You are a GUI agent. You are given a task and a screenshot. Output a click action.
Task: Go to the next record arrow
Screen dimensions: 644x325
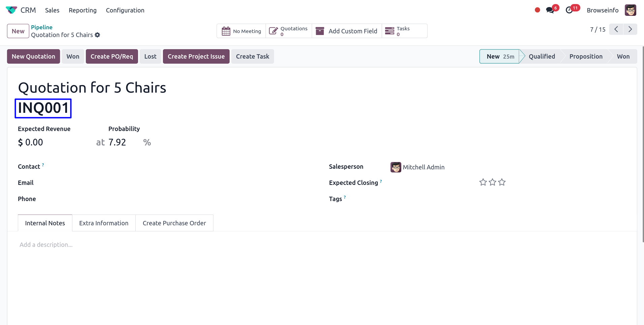[x=630, y=29]
